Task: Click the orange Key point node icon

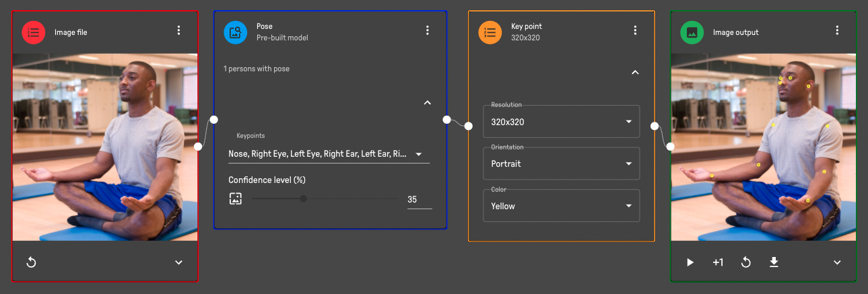Action: click(490, 32)
